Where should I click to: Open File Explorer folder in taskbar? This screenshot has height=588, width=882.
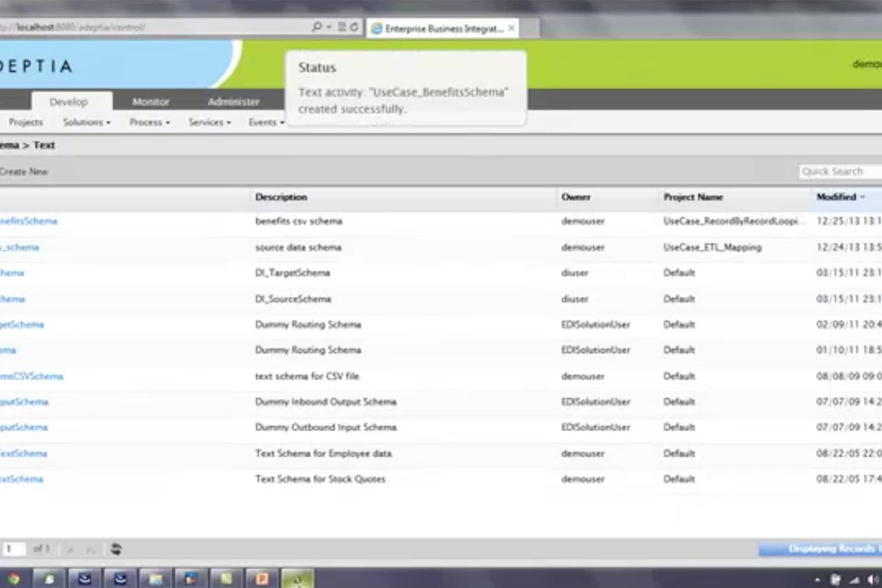click(x=155, y=579)
